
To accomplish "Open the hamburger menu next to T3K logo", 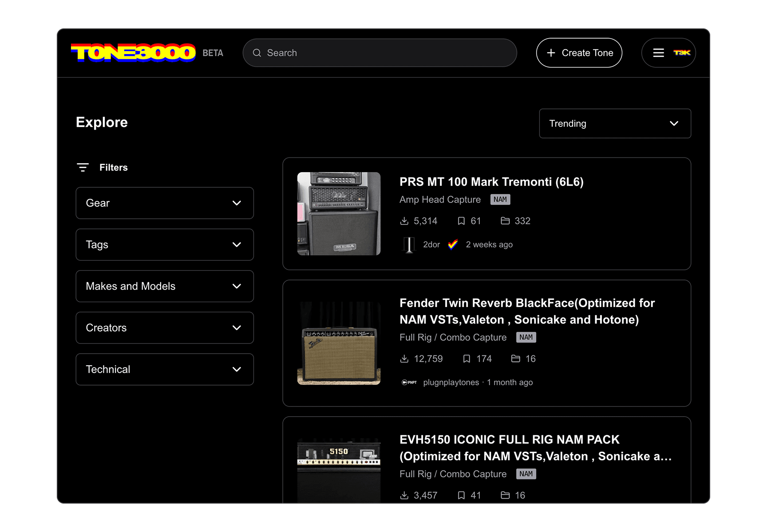I will (658, 52).
